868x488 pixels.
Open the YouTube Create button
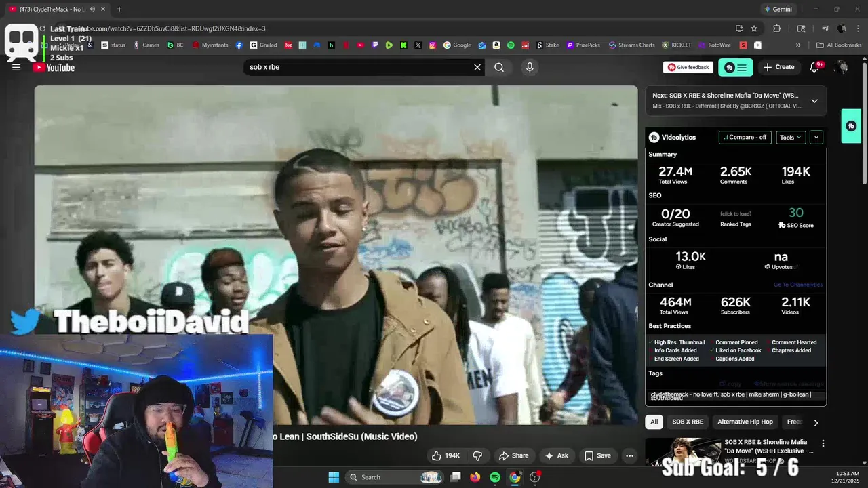pos(778,67)
